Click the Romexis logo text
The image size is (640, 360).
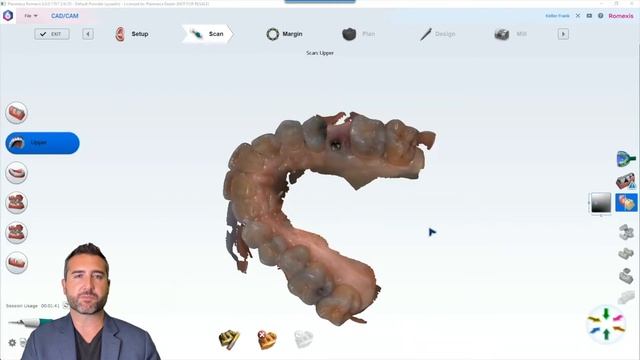(621, 16)
